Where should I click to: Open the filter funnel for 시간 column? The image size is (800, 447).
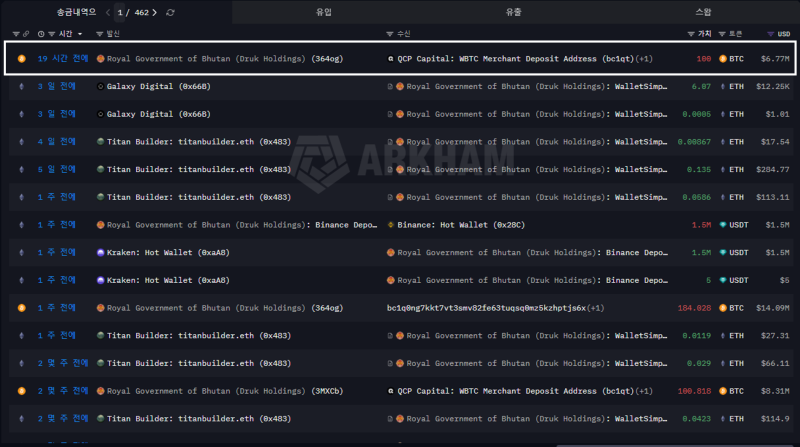[52, 34]
